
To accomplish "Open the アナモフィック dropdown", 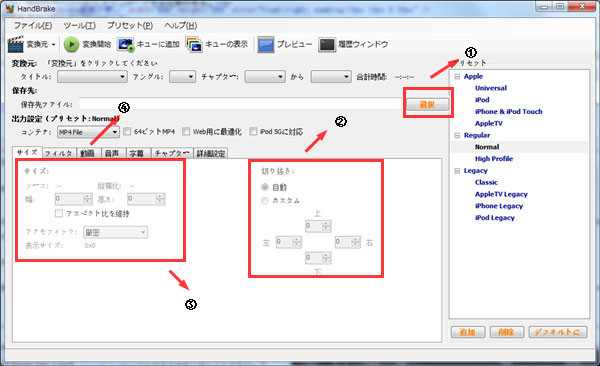I will pos(116,232).
